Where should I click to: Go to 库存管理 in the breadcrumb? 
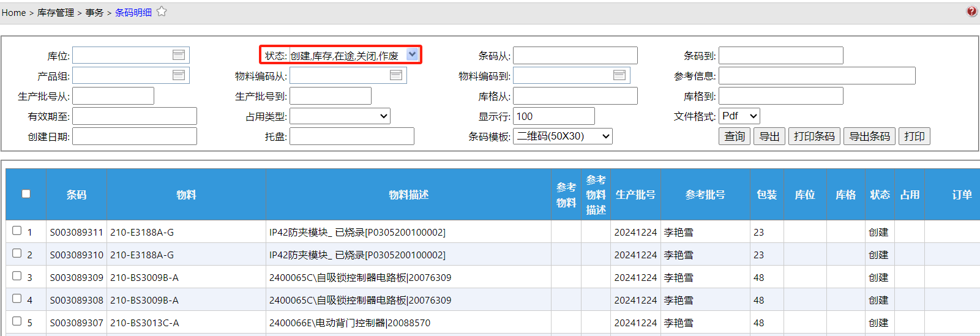pyautogui.click(x=56, y=12)
